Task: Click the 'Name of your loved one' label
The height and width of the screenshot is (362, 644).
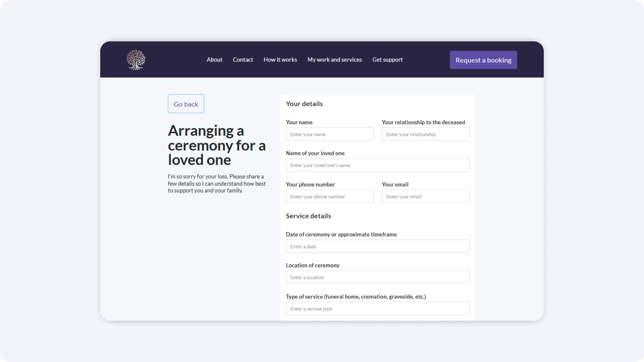Action: 315,153
